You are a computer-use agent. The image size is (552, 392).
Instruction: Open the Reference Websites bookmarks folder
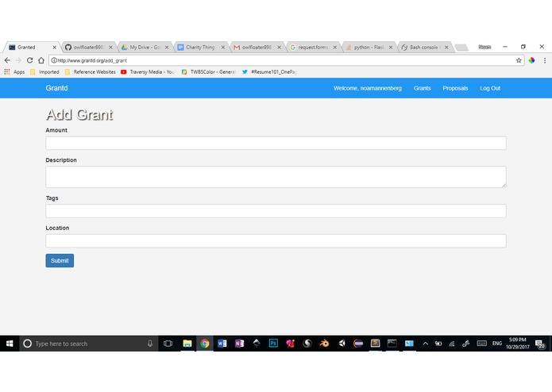point(91,71)
